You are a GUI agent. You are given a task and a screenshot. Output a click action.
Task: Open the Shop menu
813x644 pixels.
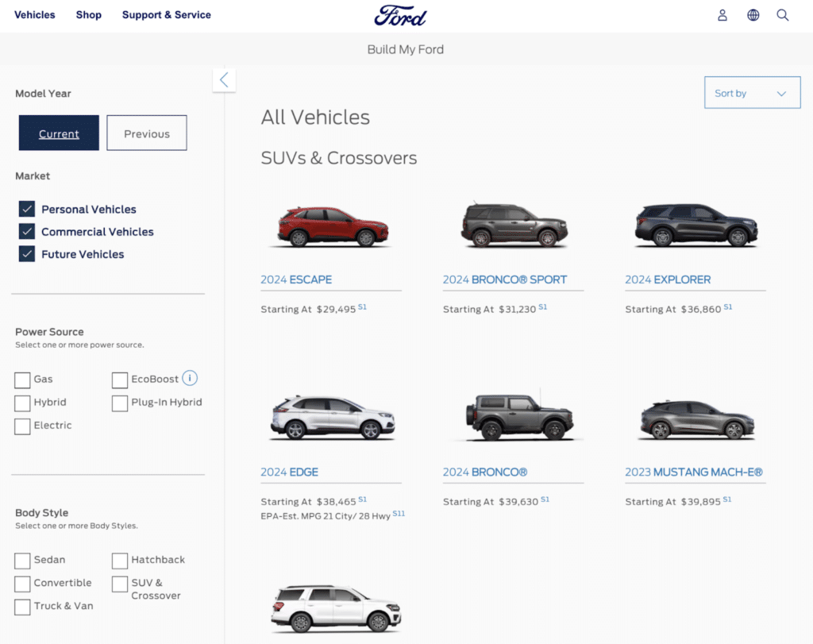click(x=88, y=14)
